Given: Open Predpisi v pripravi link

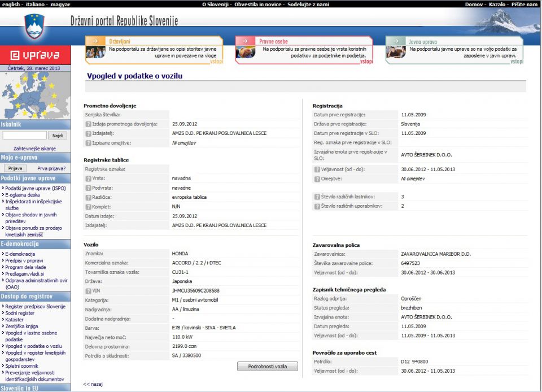Looking at the screenshot, I should [x=24, y=260].
